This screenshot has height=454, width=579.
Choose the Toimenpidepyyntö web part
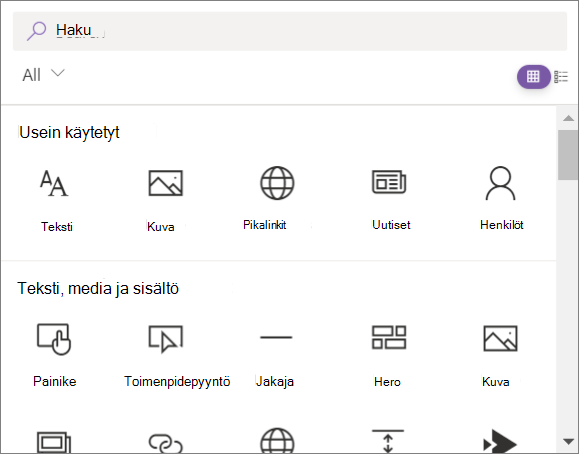(x=165, y=339)
